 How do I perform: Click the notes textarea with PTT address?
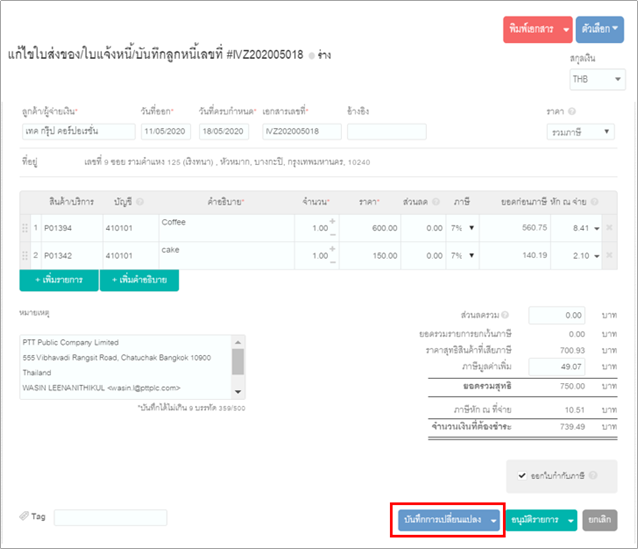tap(126, 367)
